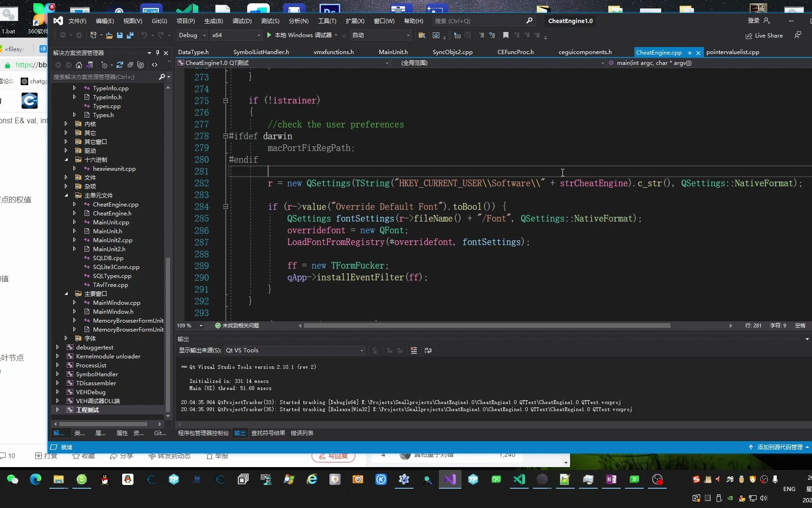Open the Debug configuration dropdown
The width and height of the screenshot is (812, 508).
[192, 35]
